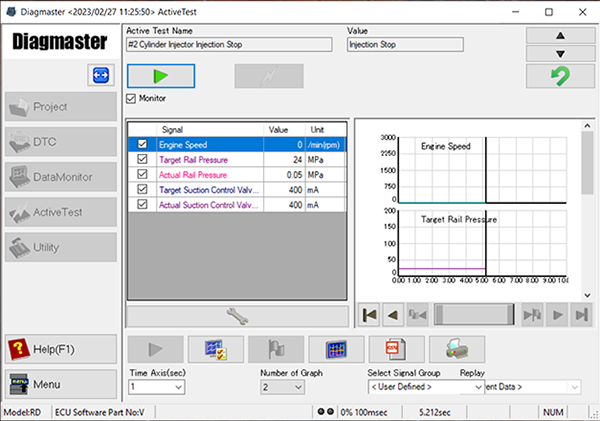Image resolution: width=600 pixels, height=421 pixels.
Task: Move to the previous active test with the up arrow
Action: [560, 36]
